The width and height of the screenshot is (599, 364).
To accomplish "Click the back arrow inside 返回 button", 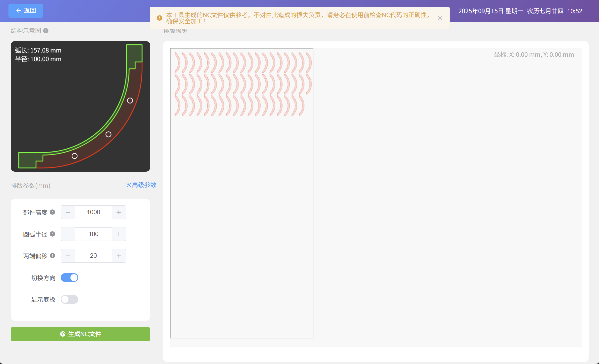I will coord(18,10).
